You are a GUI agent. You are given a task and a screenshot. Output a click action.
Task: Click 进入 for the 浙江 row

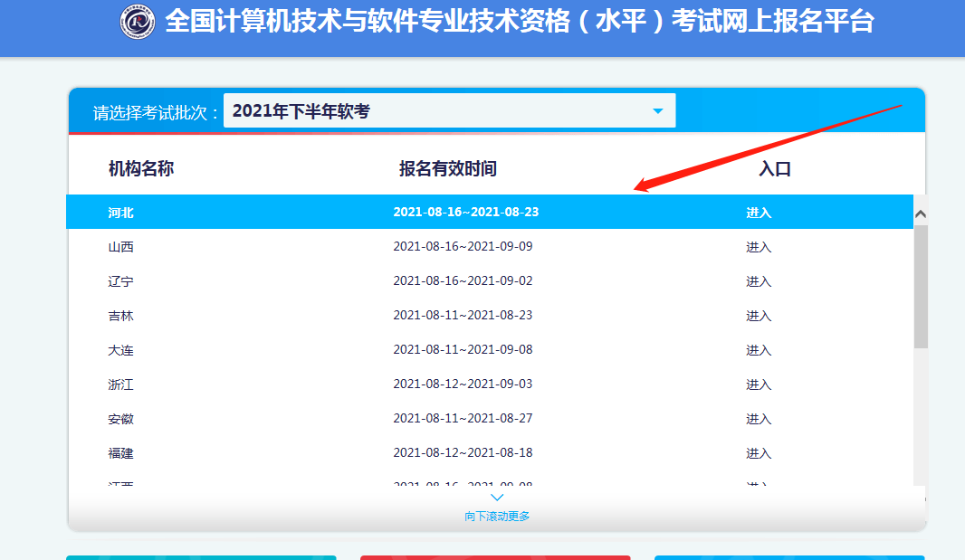coord(759,384)
